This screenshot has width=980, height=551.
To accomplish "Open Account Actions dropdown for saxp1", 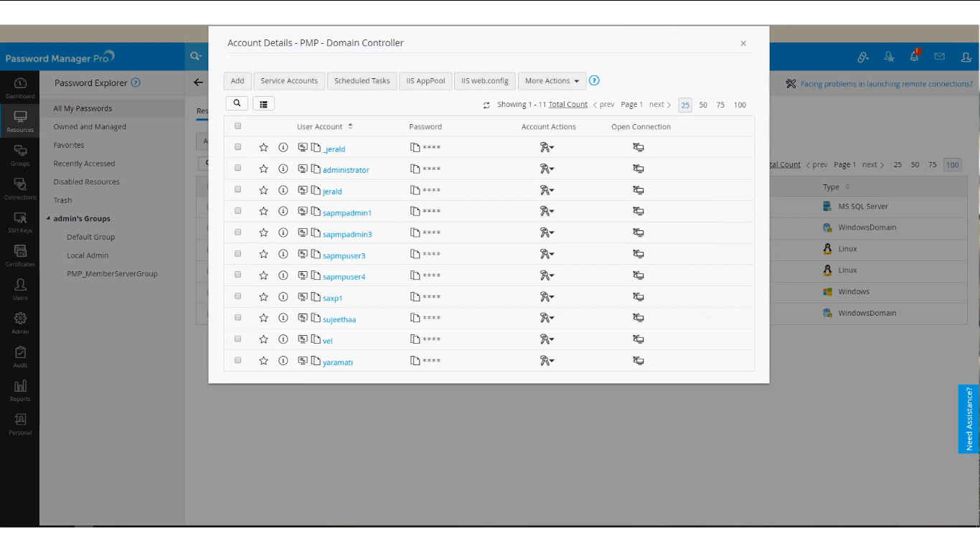I will 547,297.
